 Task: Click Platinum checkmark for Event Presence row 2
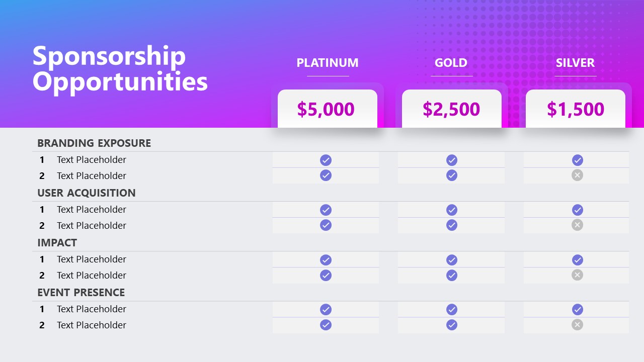(x=326, y=325)
